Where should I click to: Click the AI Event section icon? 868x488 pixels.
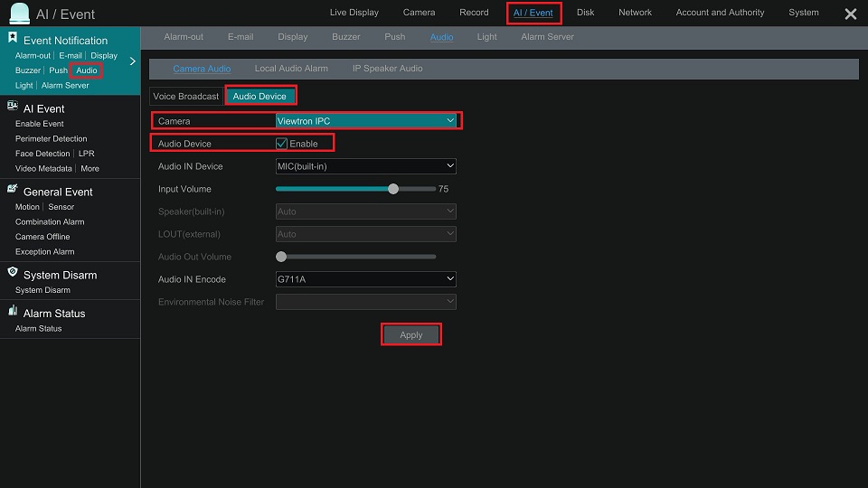coord(12,106)
